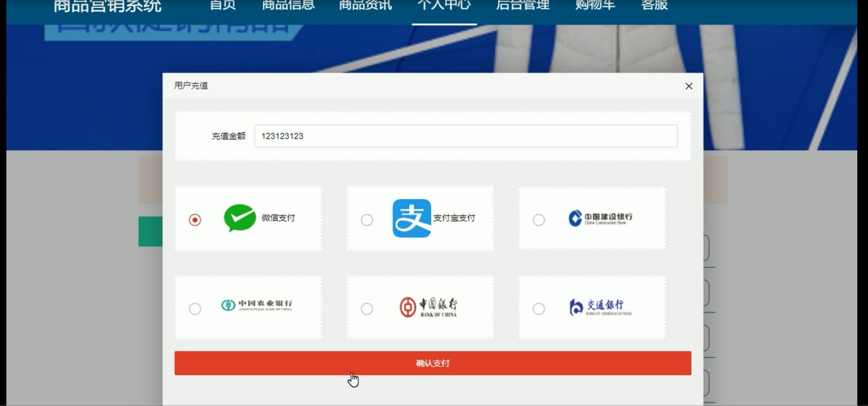
Task: Select the 微信支付 radio button
Action: [x=195, y=220]
